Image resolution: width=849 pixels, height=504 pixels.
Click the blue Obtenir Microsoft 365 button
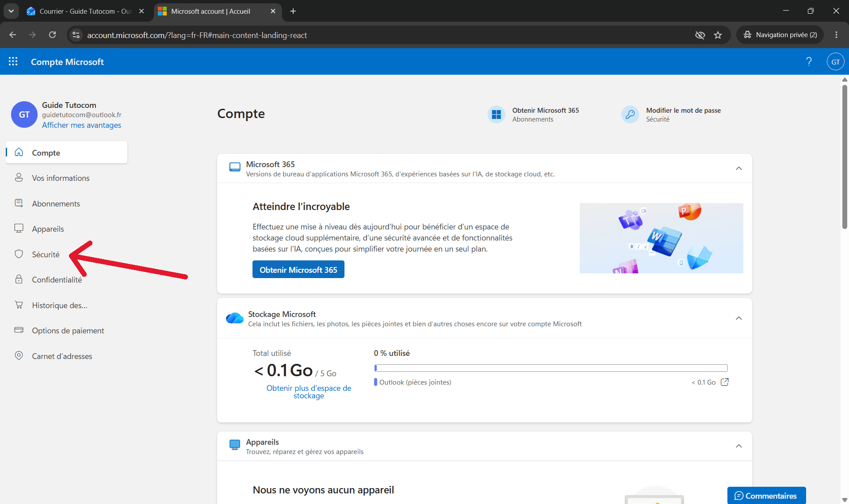click(298, 269)
